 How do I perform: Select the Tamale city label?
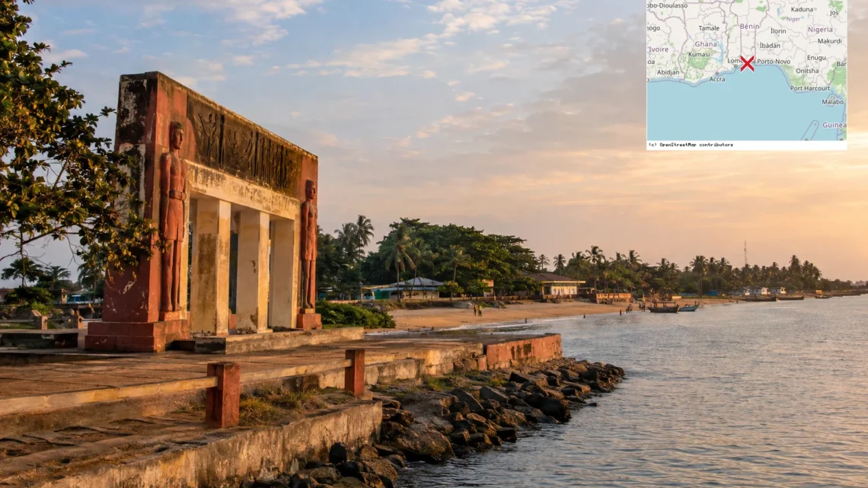coord(709,28)
